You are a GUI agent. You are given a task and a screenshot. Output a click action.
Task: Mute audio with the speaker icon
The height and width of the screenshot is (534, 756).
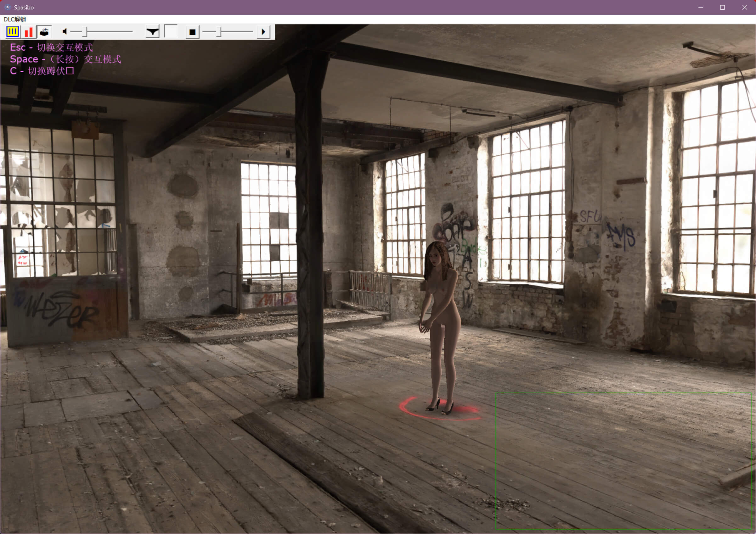(x=65, y=31)
